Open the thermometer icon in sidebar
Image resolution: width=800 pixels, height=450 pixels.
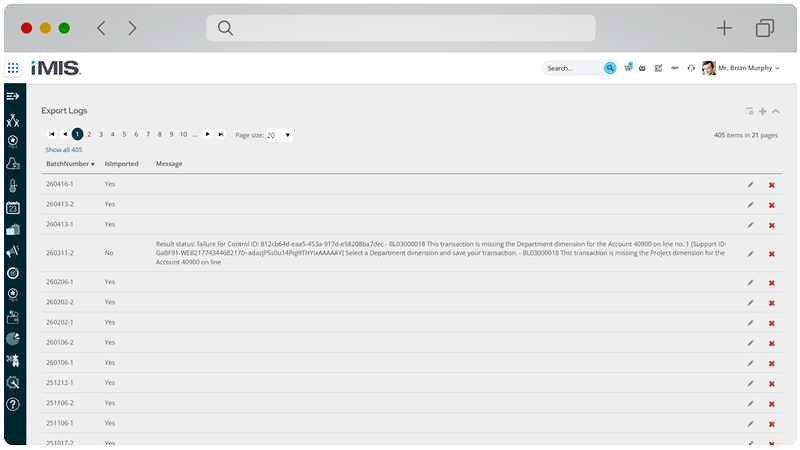(x=13, y=186)
